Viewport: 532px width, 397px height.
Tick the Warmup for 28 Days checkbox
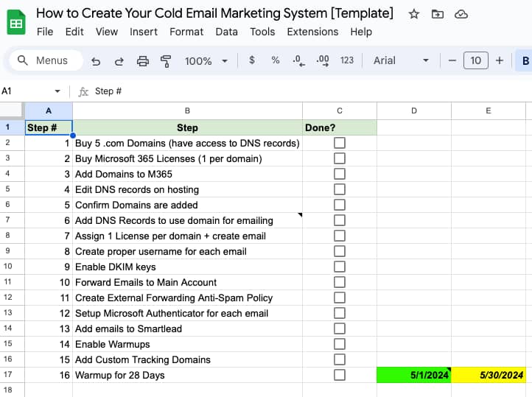click(x=339, y=375)
